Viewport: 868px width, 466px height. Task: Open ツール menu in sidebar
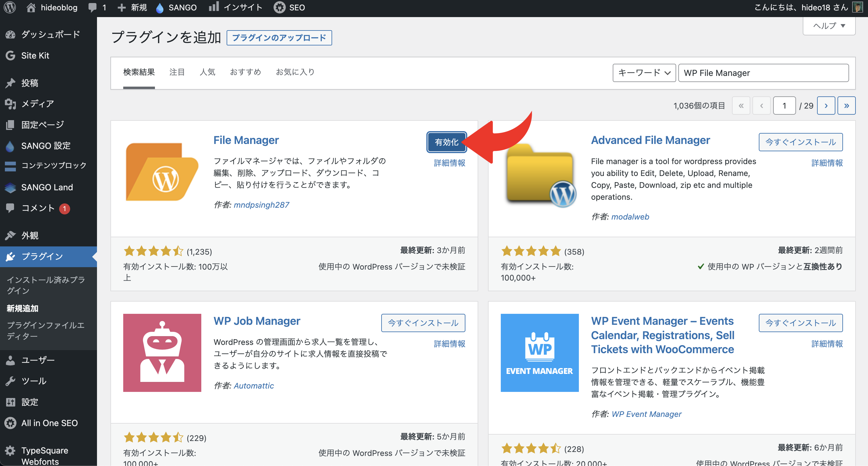[x=48, y=381]
